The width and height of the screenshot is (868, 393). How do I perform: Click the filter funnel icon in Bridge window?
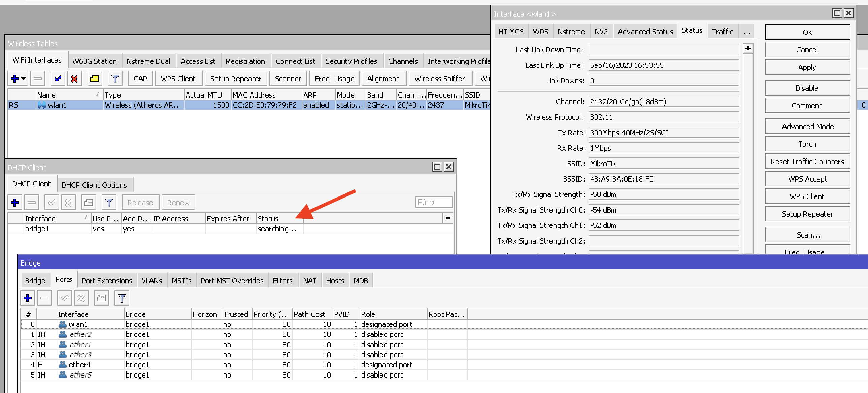coord(122,298)
